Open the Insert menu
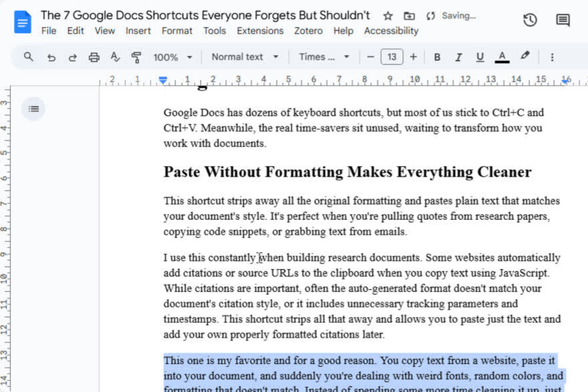Screen dimensions: 588x392 point(138,31)
